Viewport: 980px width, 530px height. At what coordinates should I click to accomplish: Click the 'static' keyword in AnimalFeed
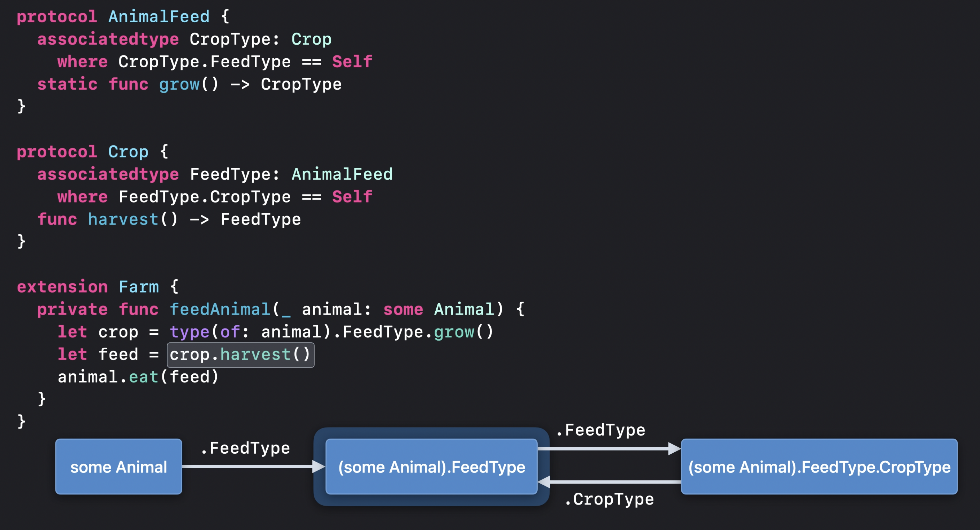pyautogui.click(x=67, y=84)
